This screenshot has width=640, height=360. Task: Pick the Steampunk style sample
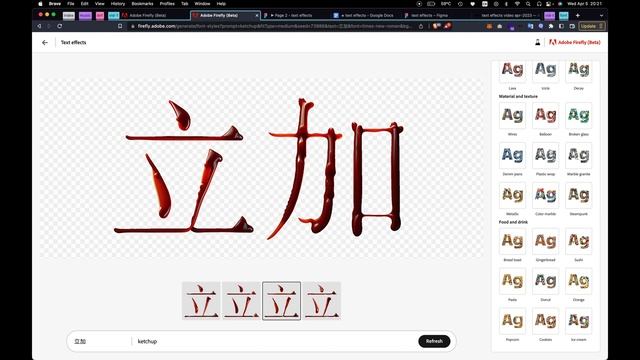[x=578, y=196]
